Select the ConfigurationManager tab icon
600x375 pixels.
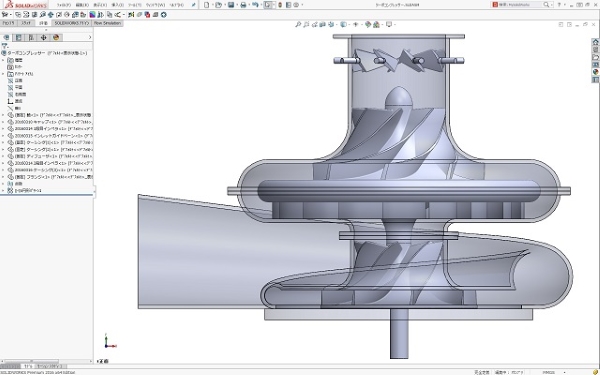pos(31,38)
